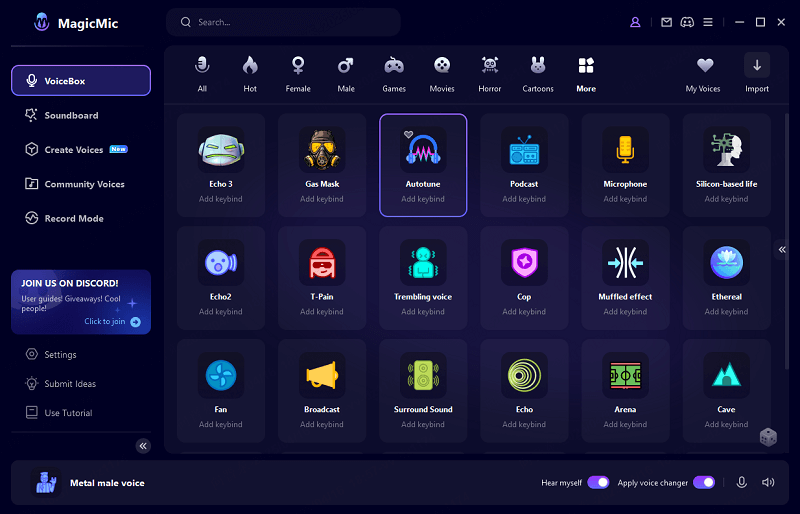Select the Gas Mask voice icon
800x514 pixels.
[x=322, y=151]
